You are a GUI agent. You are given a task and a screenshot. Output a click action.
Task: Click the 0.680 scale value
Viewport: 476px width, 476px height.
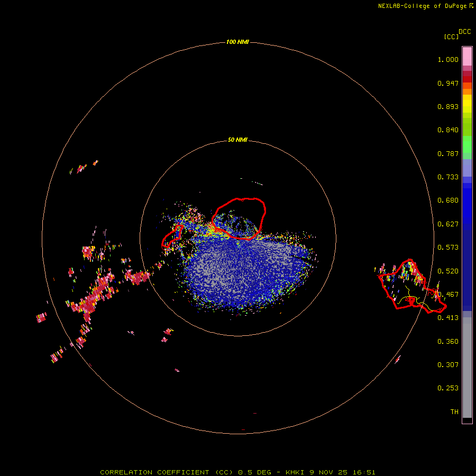tap(448, 200)
